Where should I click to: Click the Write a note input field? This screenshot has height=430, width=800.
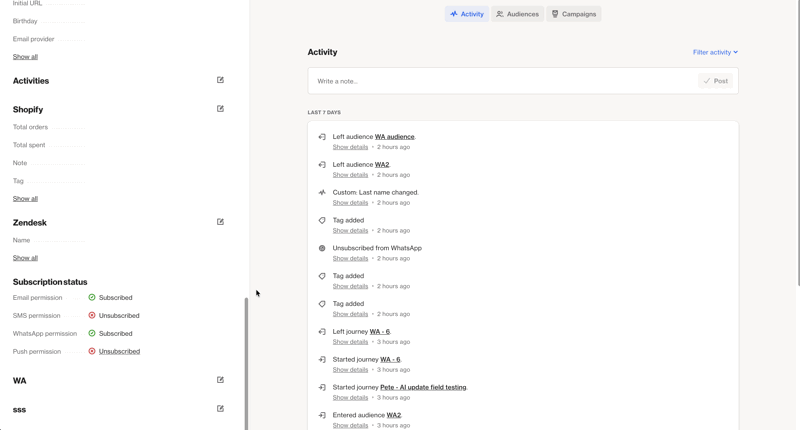500,81
